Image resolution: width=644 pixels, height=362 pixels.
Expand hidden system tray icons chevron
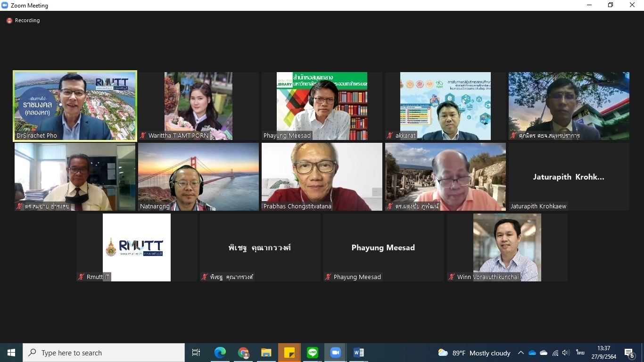[x=520, y=353]
